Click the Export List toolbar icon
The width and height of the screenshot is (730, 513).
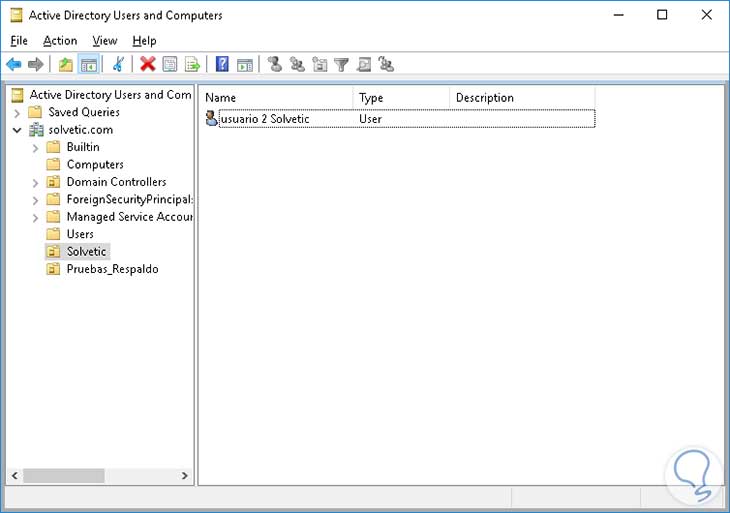(192, 64)
